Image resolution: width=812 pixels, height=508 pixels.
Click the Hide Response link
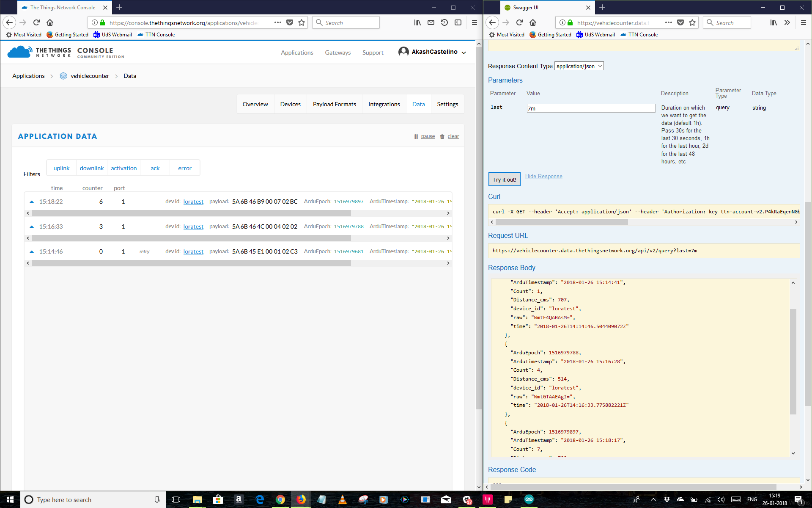tap(543, 177)
